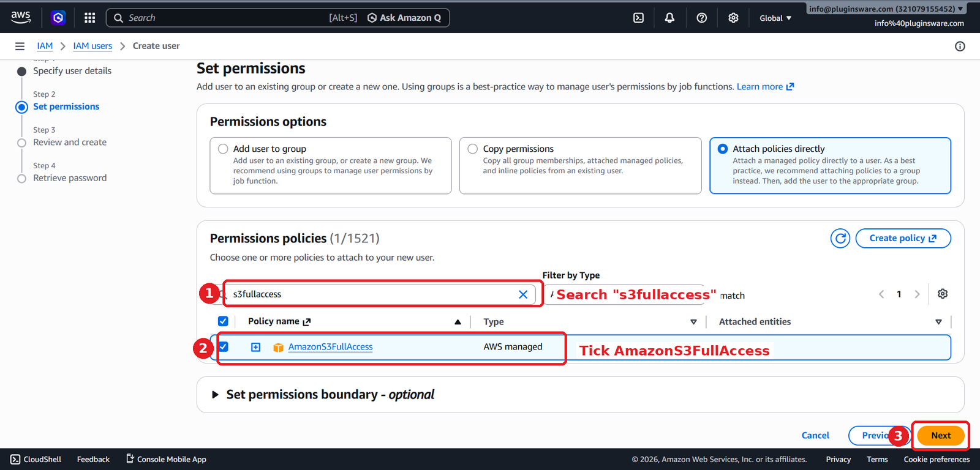Select the Set permissions step

coord(66,106)
